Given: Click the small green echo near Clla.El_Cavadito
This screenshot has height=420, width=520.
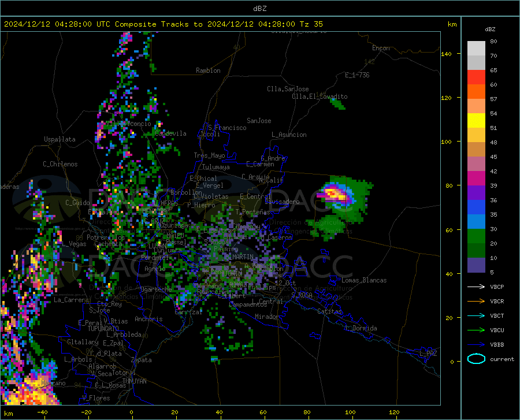Looking at the screenshot, I should [338, 104].
